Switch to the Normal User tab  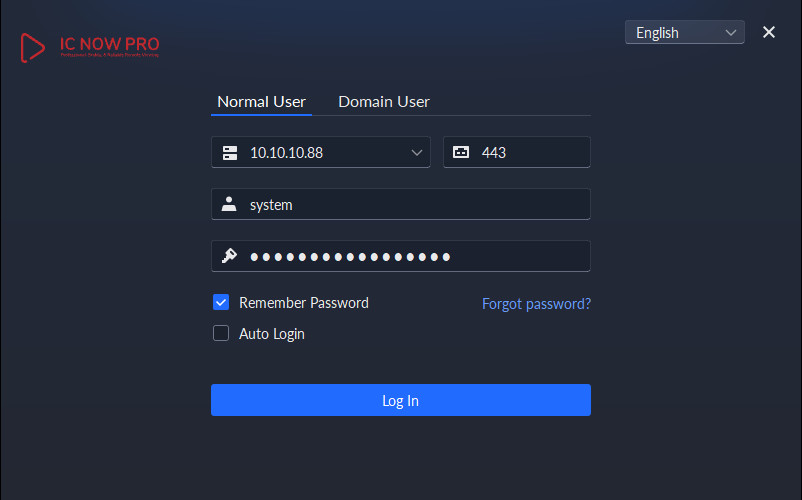coord(261,101)
